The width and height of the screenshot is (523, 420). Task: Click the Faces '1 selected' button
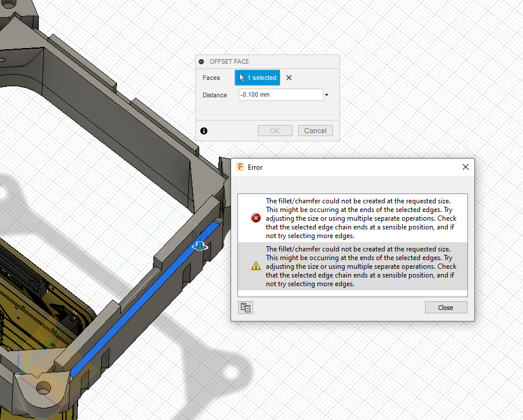pos(257,77)
